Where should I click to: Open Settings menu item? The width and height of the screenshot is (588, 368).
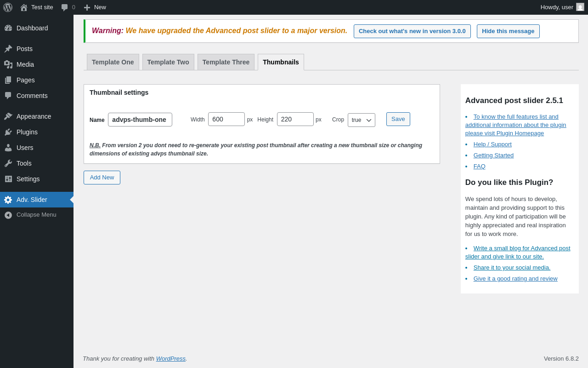coord(37,179)
